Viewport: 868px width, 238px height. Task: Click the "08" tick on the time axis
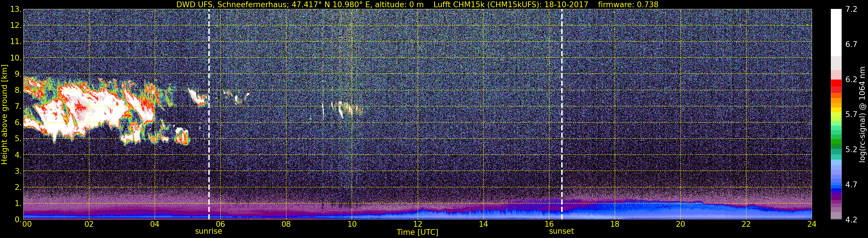coord(286,224)
